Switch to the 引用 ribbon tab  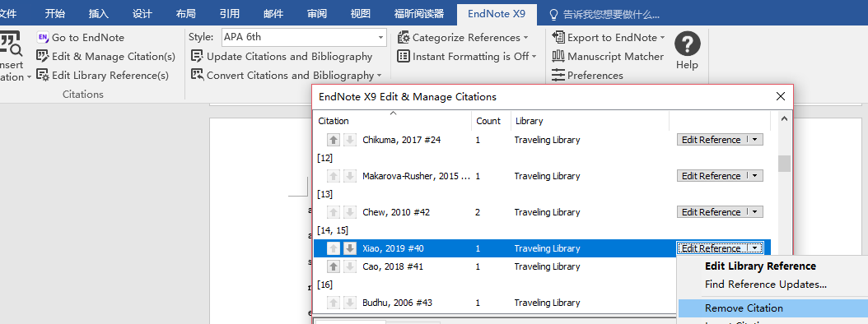click(229, 14)
